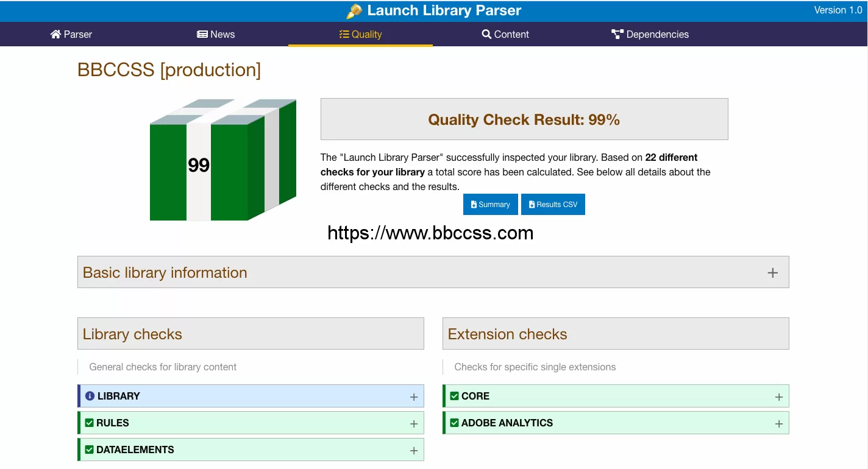The image size is (868, 469).
Task: Expand the RULES check row
Action: click(251, 423)
